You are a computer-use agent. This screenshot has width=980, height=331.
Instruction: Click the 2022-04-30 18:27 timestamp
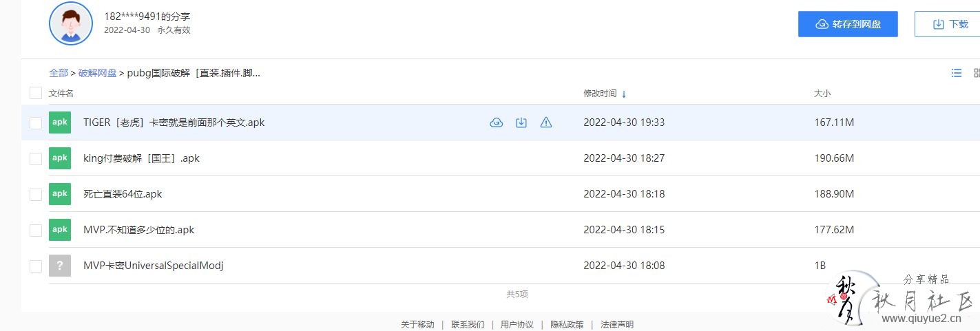pyautogui.click(x=624, y=158)
